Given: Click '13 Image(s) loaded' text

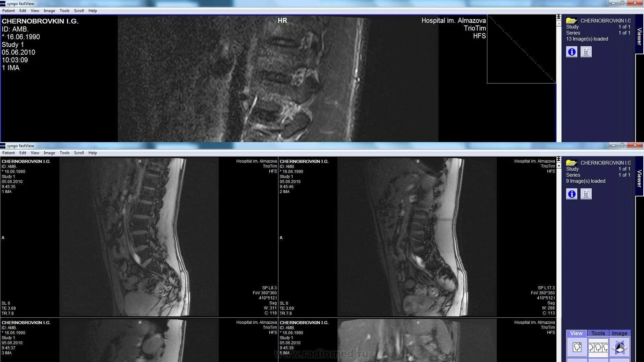Looking at the screenshot, I should [587, 39].
